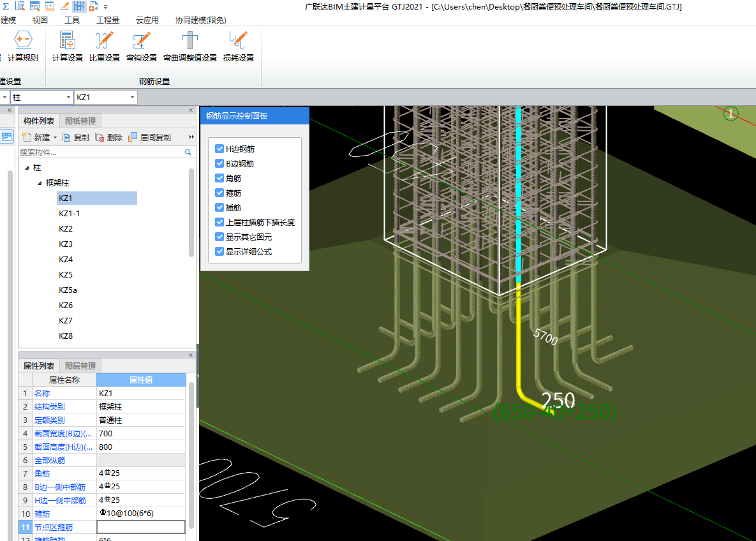Image resolution: width=756 pixels, height=541 pixels.
Task: Uncheck the 角筋 checkbox
Action: pos(219,179)
